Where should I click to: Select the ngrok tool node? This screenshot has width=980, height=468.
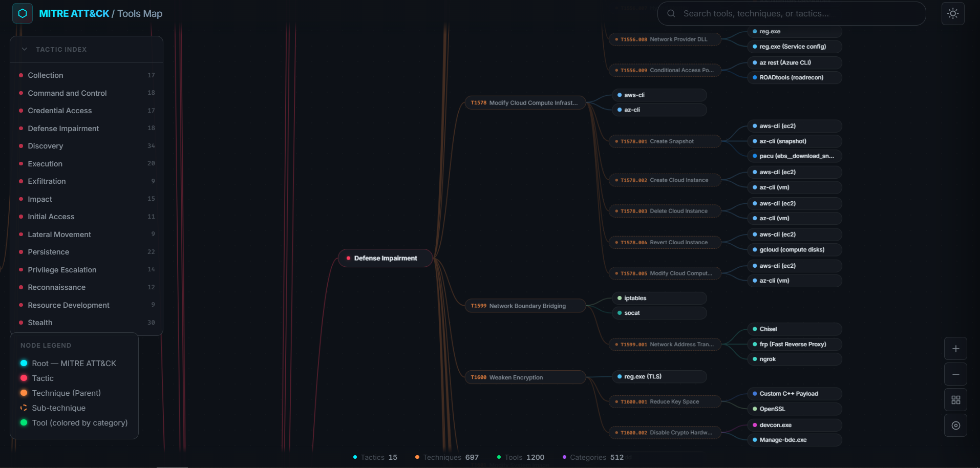795,359
